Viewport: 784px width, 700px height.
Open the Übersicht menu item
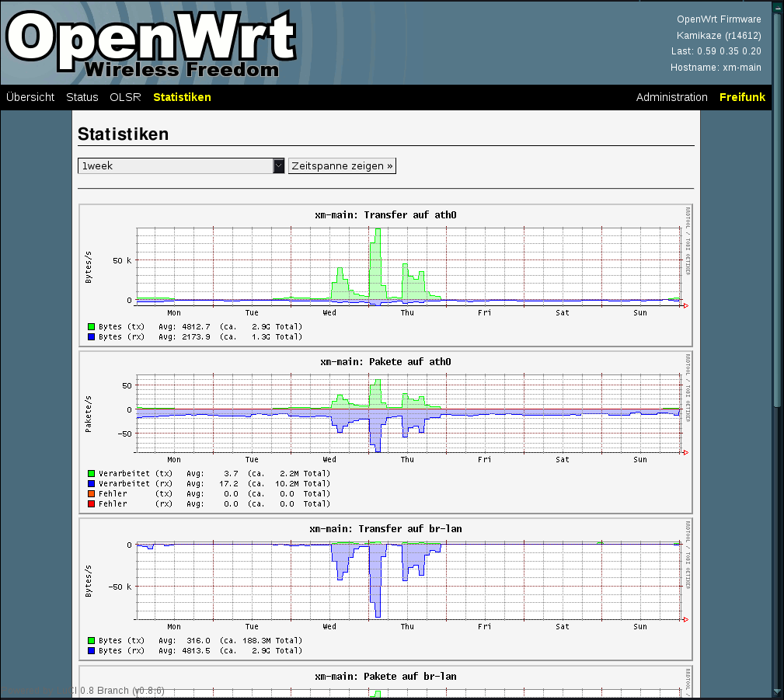30,97
